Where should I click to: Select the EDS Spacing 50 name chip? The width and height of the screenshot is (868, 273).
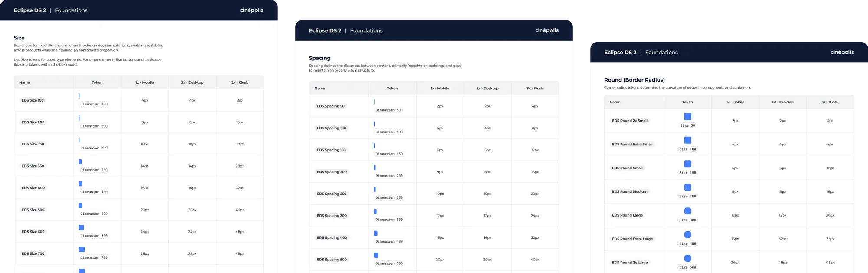(331, 106)
